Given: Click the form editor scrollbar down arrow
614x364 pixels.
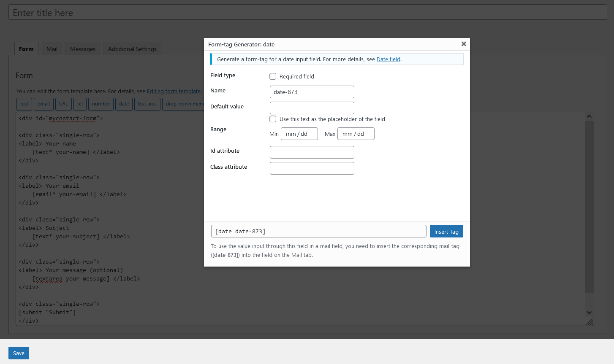Looking at the screenshot, I should pos(589,313).
